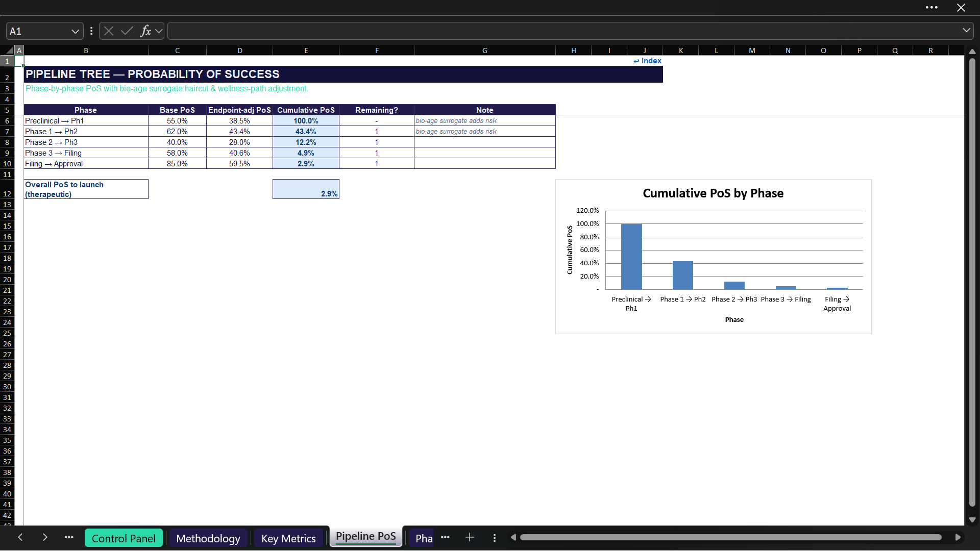Follow the Index link
The height and width of the screenshot is (551, 980).
click(647, 61)
